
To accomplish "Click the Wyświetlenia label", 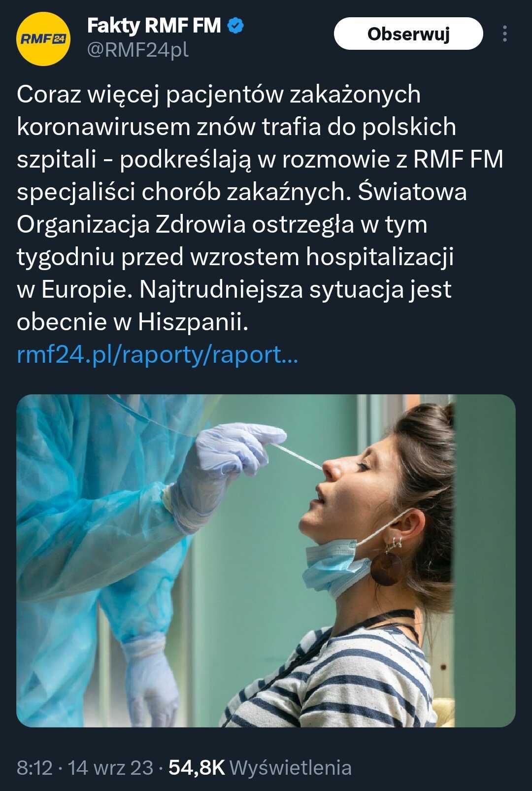I will 291,767.
